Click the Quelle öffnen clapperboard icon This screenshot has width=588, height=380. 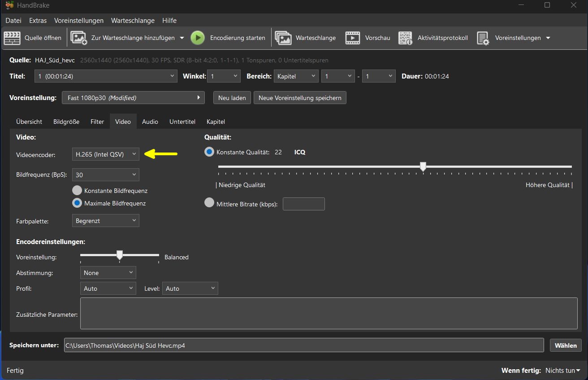coord(13,38)
